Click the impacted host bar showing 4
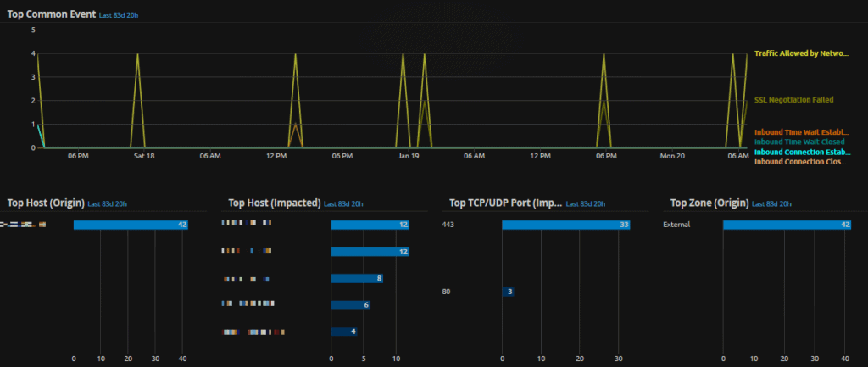The image size is (868, 367). point(343,331)
